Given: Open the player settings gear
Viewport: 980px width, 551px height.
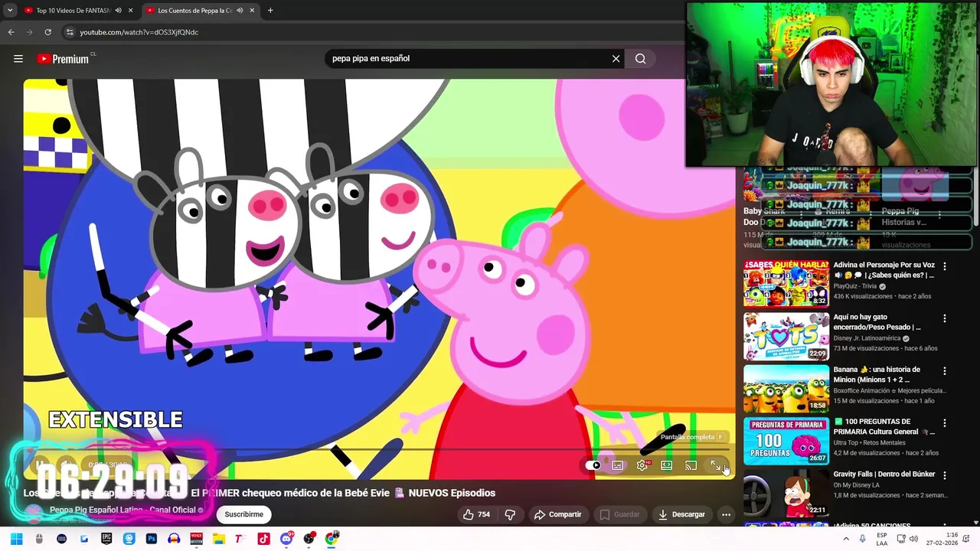Looking at the screenshot, I should pyautogui.click(x=642, y=465).
